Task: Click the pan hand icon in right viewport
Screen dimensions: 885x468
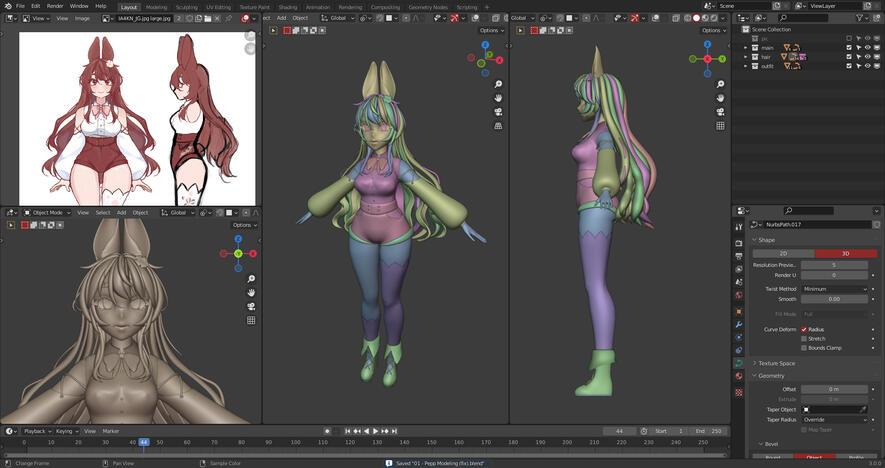Action: pyautogui.click(x=721, y=97)
